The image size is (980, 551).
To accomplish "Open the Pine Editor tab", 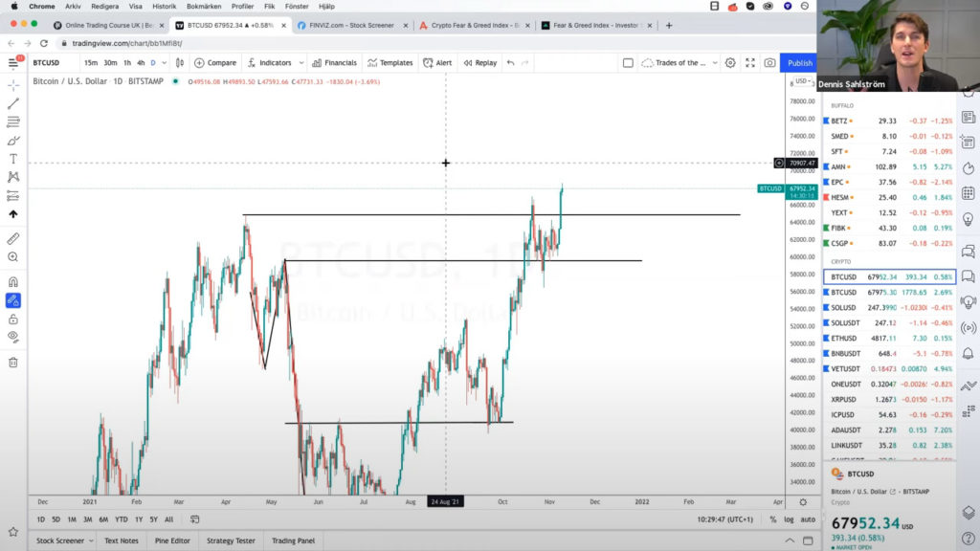I will click(x=172, y=540).
